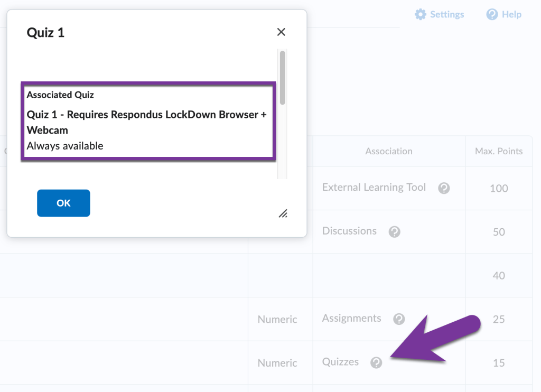The height and width of the screenshot is (392, 541).
Task: Click the External Learning Tool text
Action: point(374,188)
